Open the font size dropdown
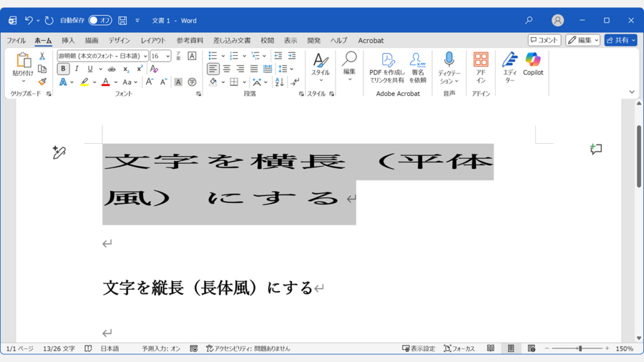The height and width of the screenshot is (362, 644). point(169,55)
